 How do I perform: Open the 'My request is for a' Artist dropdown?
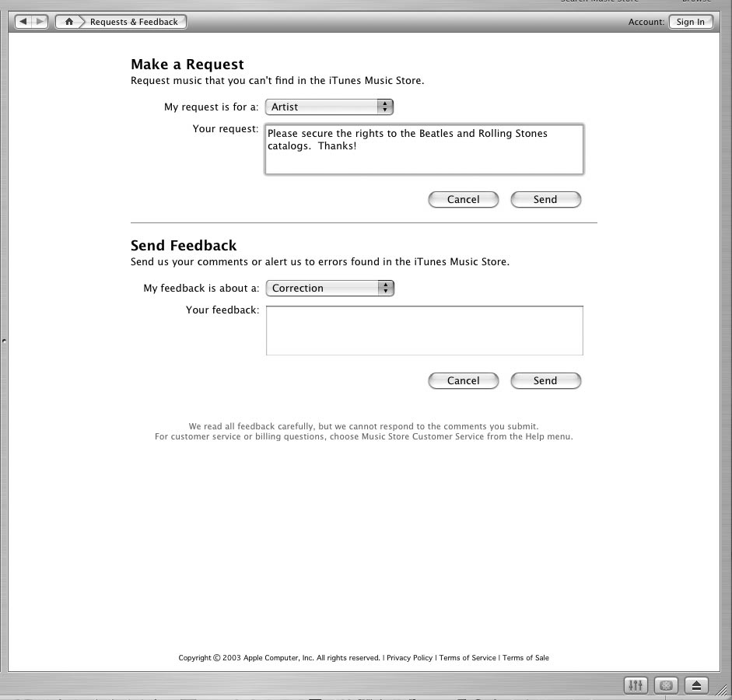click(329, 107)
